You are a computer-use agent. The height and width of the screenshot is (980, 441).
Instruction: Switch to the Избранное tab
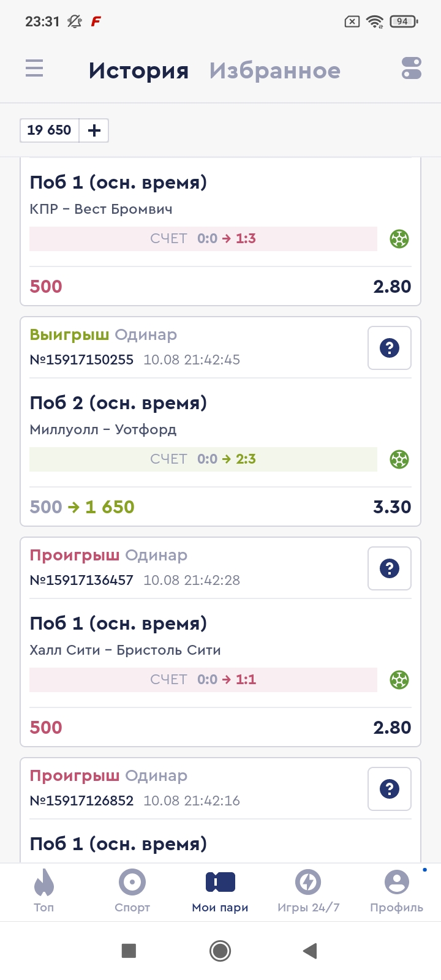274,71
